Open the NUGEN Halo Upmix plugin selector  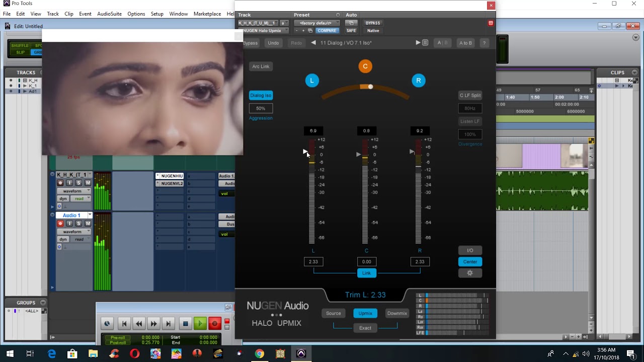(x=263, y=31)
